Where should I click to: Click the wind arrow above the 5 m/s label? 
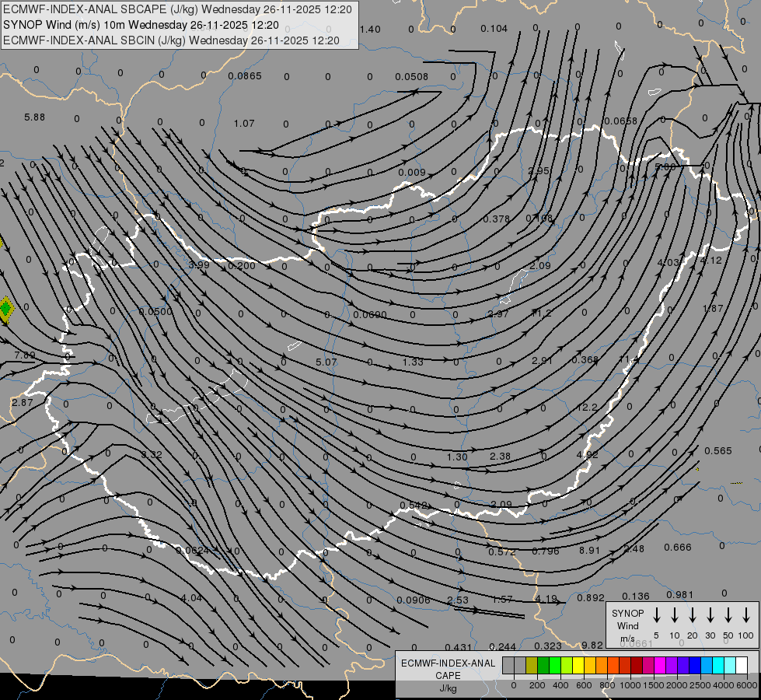click(x=657, y=615)
